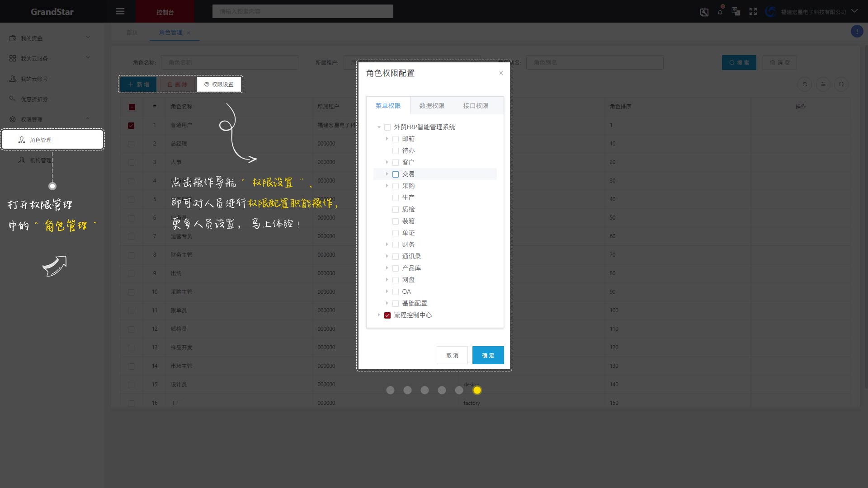Screen dimensions: 868x488
Task: Expand the 产品库 tree node
Action: (387, 268)
